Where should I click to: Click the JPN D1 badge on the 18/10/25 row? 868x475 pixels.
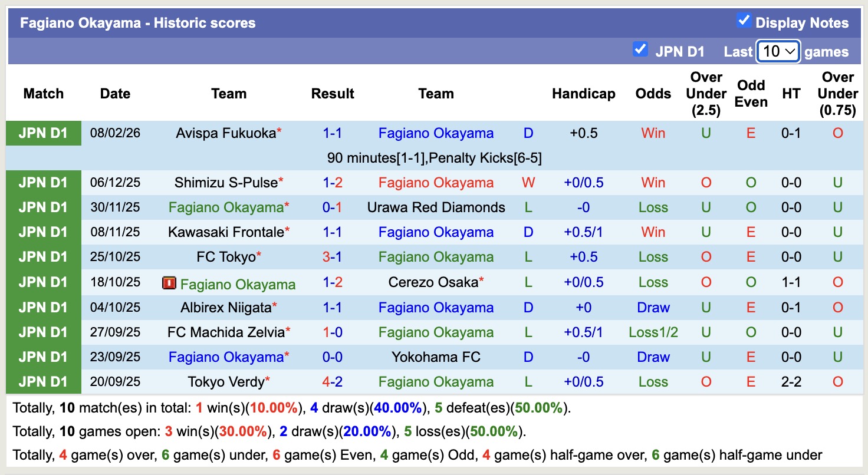43,282
